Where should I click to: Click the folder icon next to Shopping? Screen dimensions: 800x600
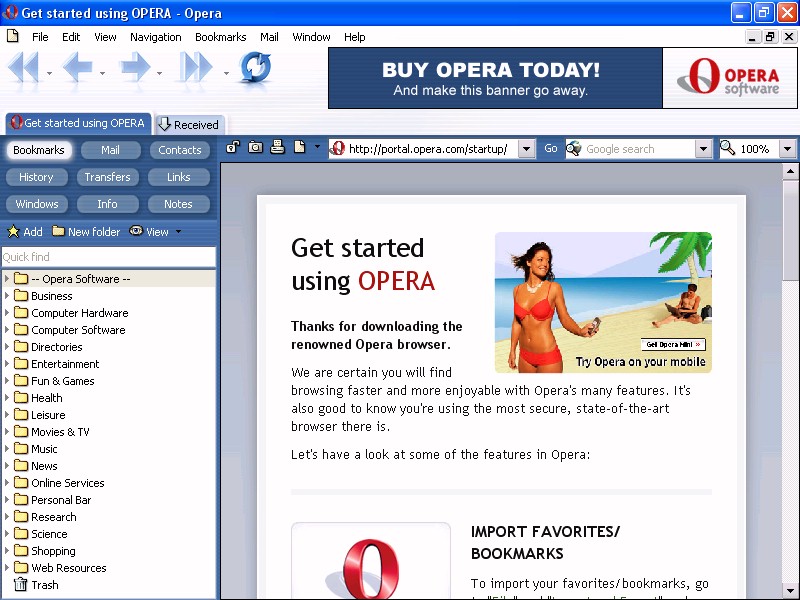tap(21, 551)
